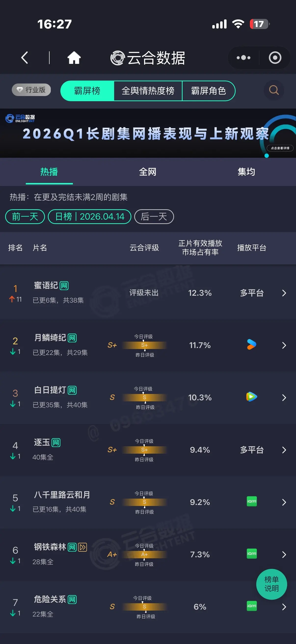
Task: Switch to the 全网 tab
Action: coord(148,172)
